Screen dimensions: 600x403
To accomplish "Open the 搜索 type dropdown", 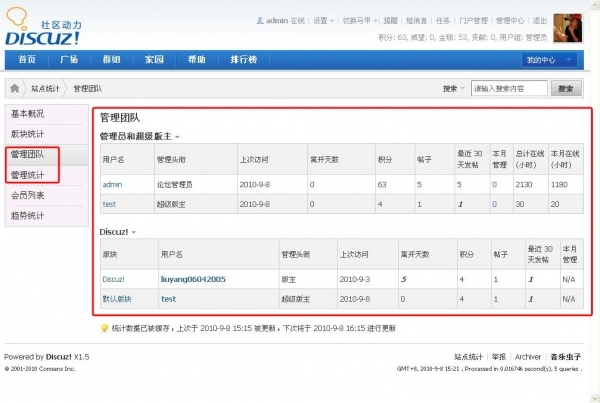I will coord(453,88).
